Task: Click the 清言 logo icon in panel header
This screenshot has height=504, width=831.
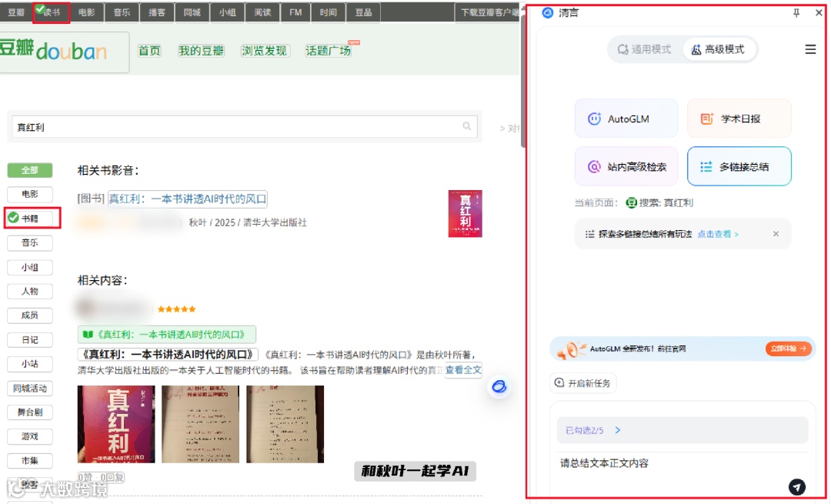Action: [548, 13]
